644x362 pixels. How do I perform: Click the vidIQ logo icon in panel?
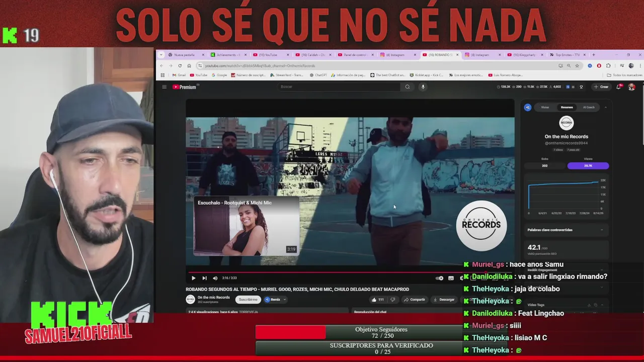point(528,107)
